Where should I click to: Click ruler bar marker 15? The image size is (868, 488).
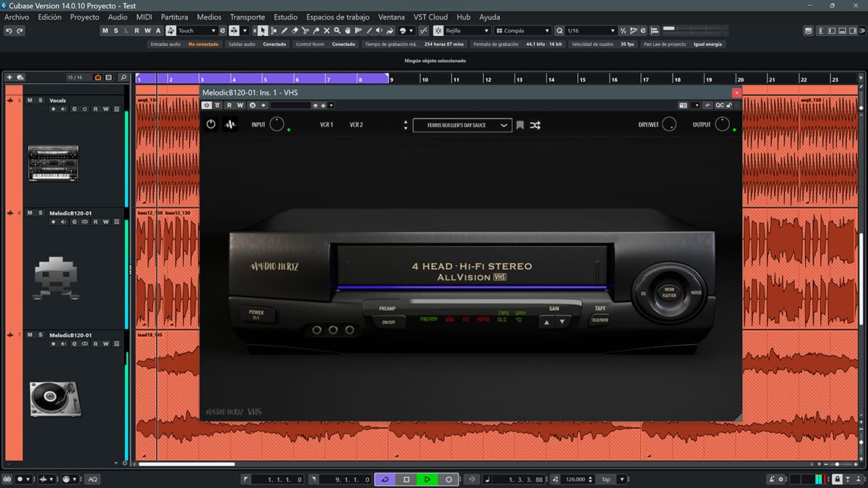pos(582,80)
